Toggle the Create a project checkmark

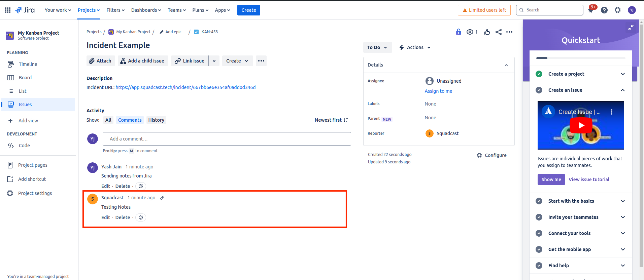(539, 74)
